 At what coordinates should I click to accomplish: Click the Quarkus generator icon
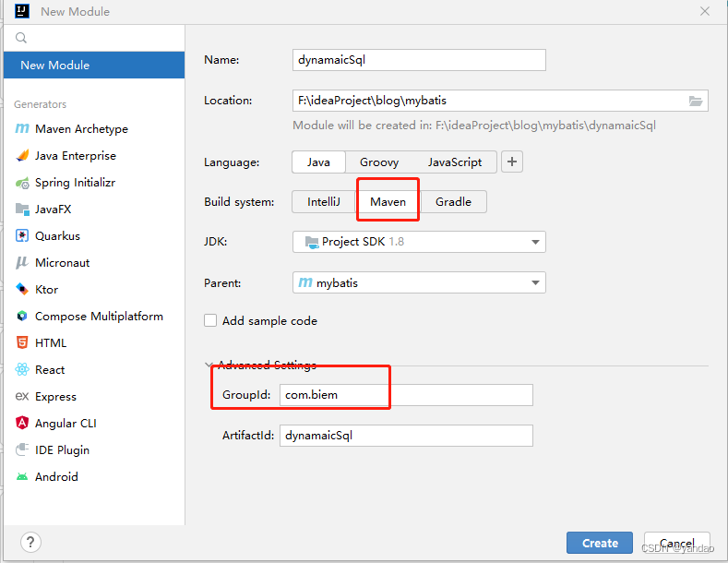pos(22,236)
